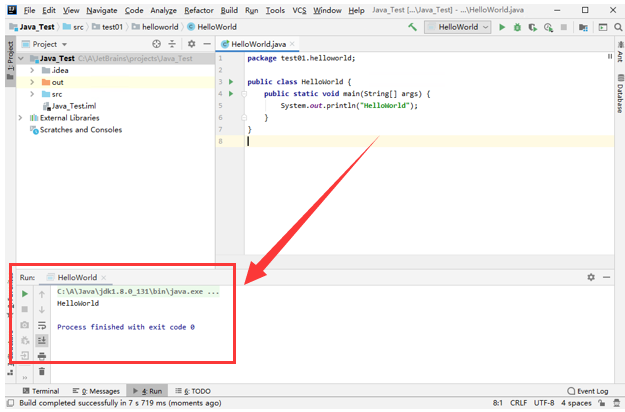Toggle soft-wrap in Run console
This screenshot has height=412, width=625.
click(x=42, y=325)
